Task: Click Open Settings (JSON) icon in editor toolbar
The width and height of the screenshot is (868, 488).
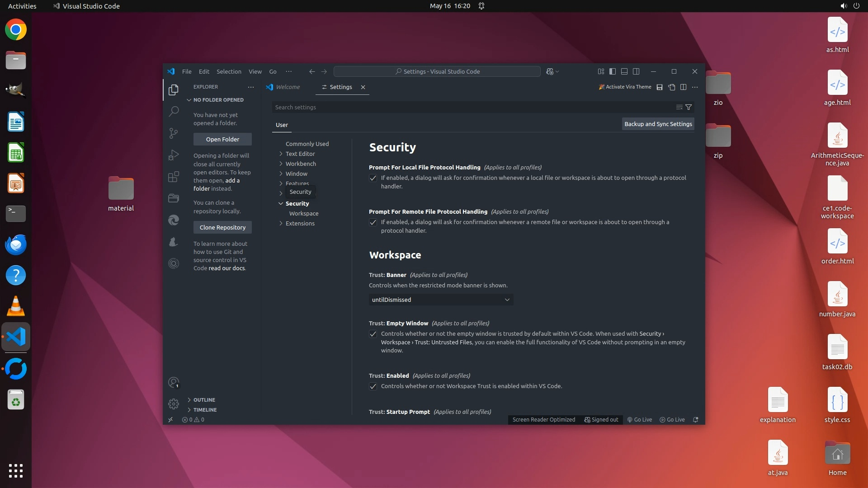Action: click(672, 87)
